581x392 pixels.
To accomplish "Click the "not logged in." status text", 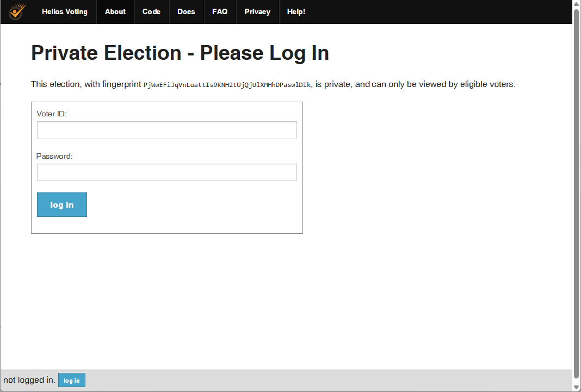I will pos(29,380).
